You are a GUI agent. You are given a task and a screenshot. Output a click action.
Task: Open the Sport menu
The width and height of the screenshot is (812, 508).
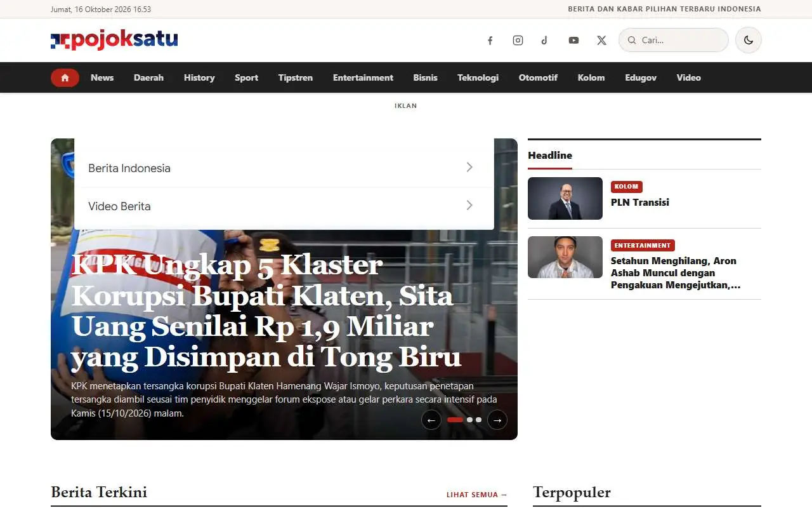(246, 77)
